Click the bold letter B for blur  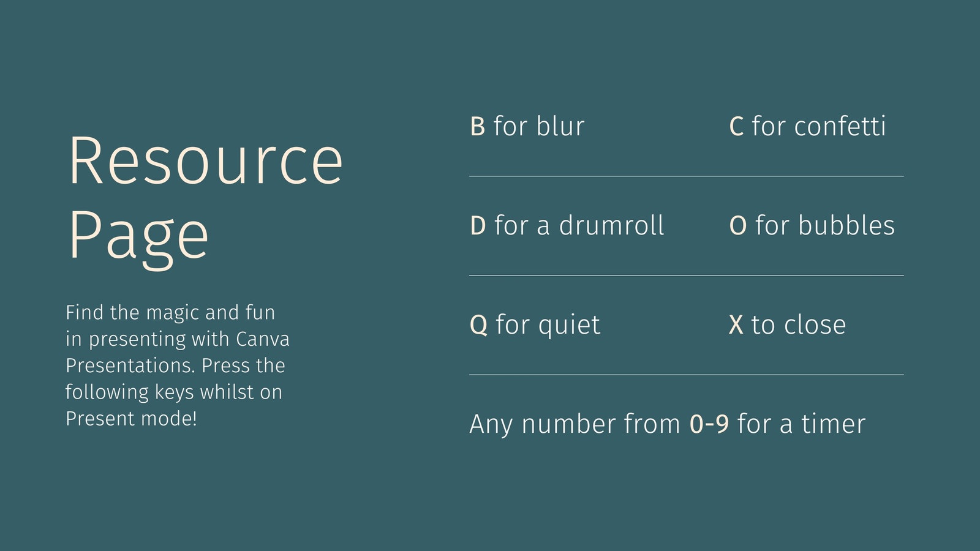478,127
